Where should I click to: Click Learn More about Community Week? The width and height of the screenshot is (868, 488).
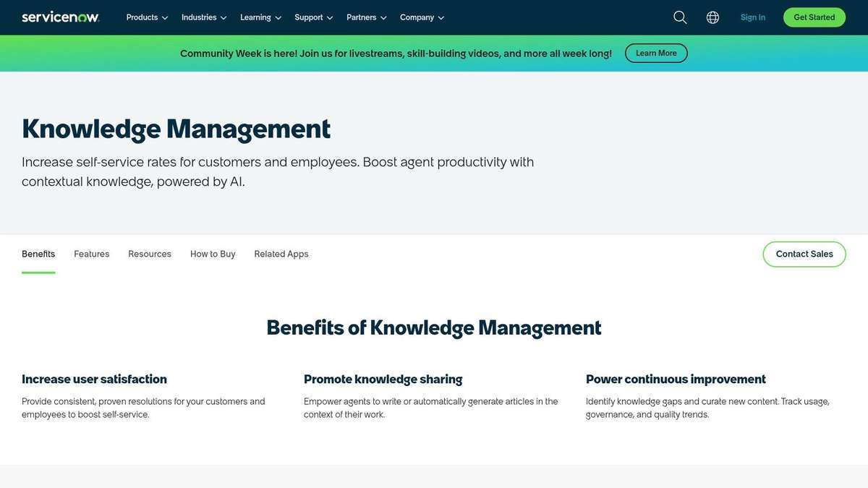click(x=655, y=53)
